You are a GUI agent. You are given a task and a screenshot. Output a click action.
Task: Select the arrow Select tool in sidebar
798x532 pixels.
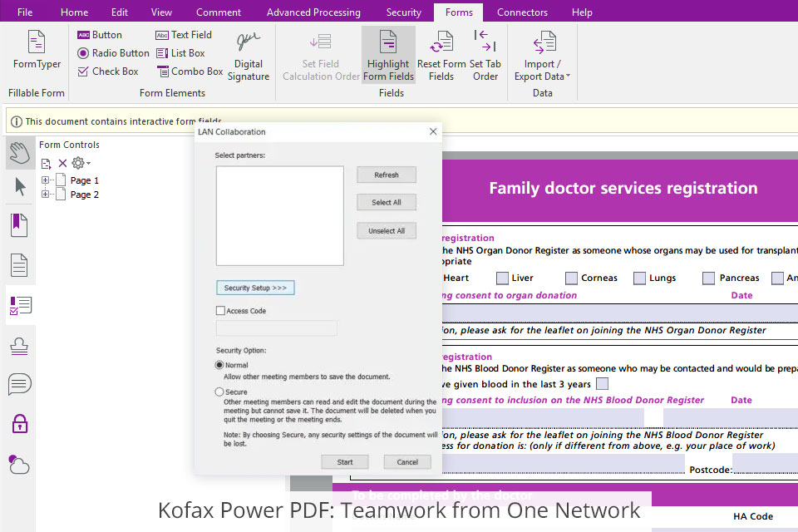[20, 187]
